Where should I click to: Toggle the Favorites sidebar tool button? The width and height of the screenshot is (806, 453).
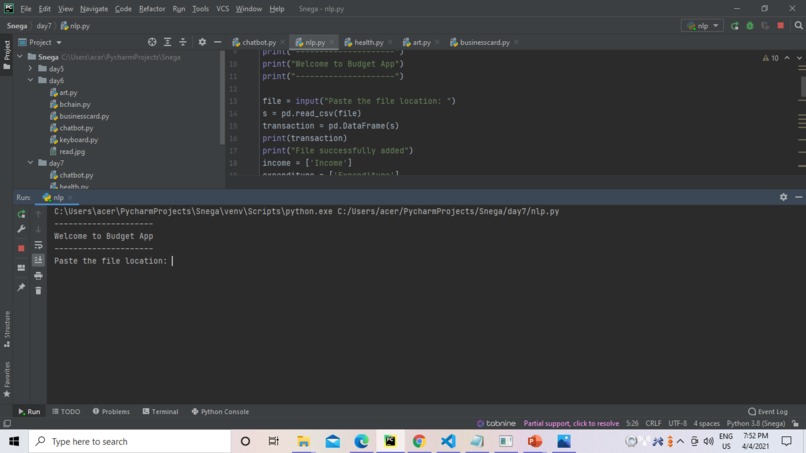point(7,379)
